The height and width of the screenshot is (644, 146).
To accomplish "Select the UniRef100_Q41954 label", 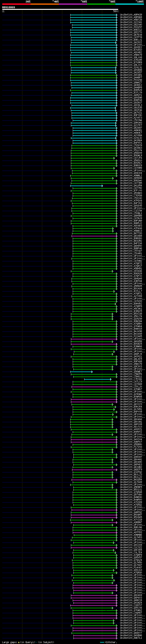I will [x=131, y=186].
